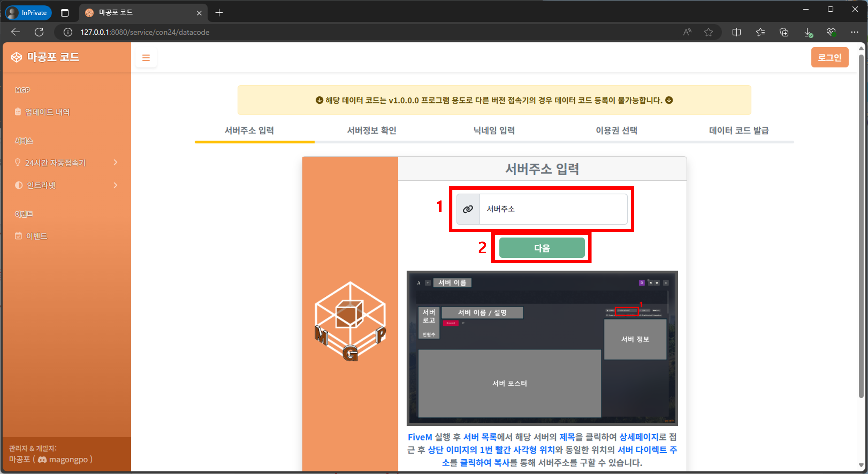This screenshot has width=868, height=474.
Task: Click the 마공포 코드 brand title
Action: [x=53, y=57]
